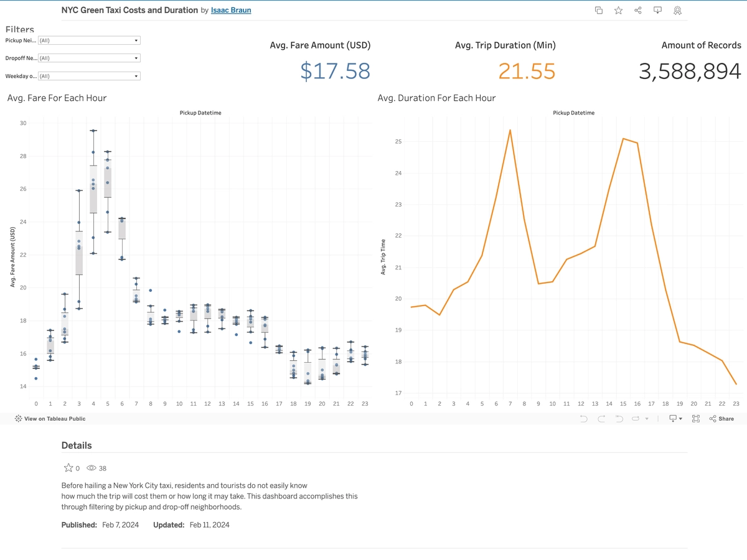Open the refresh options dropdown arrow

coord(647,419)
